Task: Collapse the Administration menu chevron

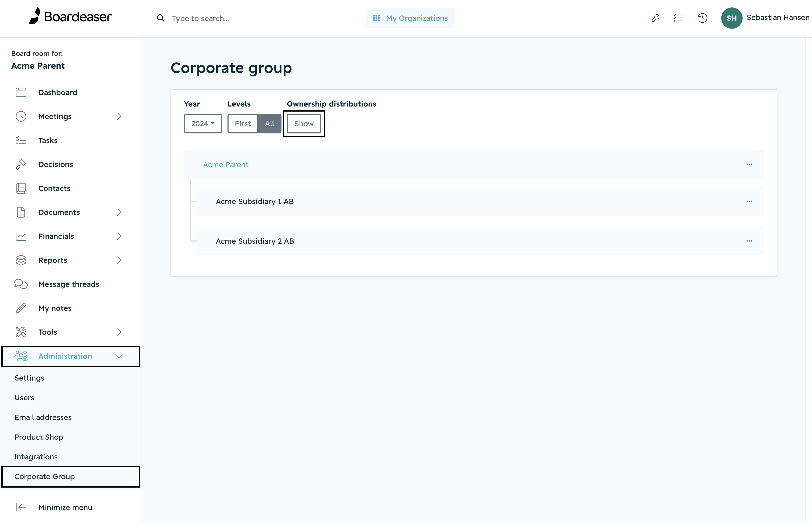Action: (119, 356)
